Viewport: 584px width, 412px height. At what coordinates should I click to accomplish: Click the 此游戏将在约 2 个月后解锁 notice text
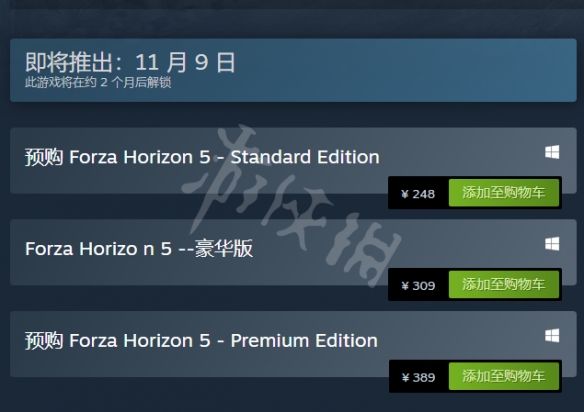(x=98, y=82)
